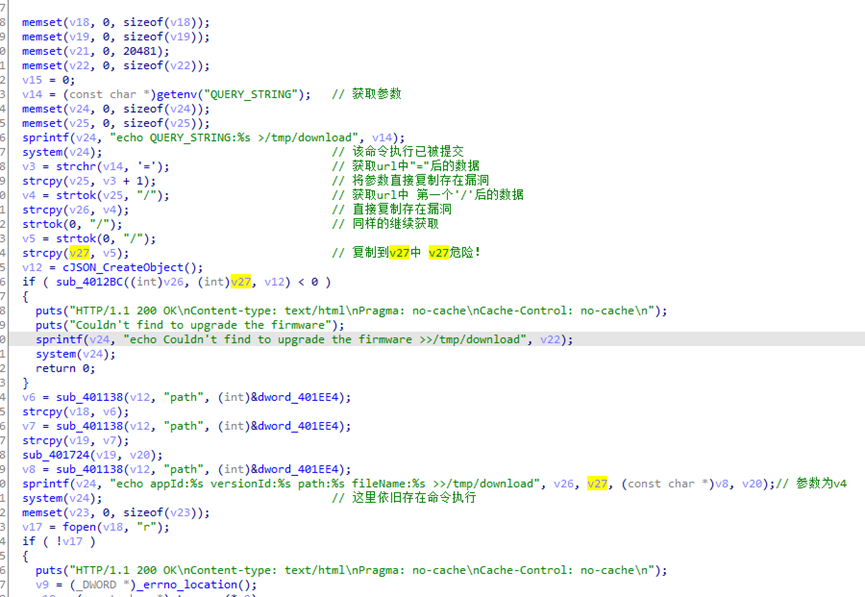Click the comment 获取url中"="后的数据
This screenshot has height=597, width=865.
point(405,166)
